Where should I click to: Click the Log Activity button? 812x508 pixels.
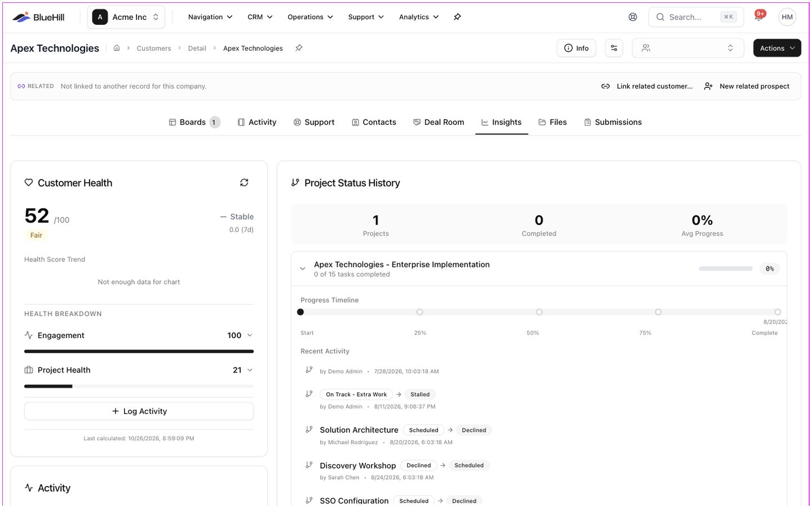(139, 411)
